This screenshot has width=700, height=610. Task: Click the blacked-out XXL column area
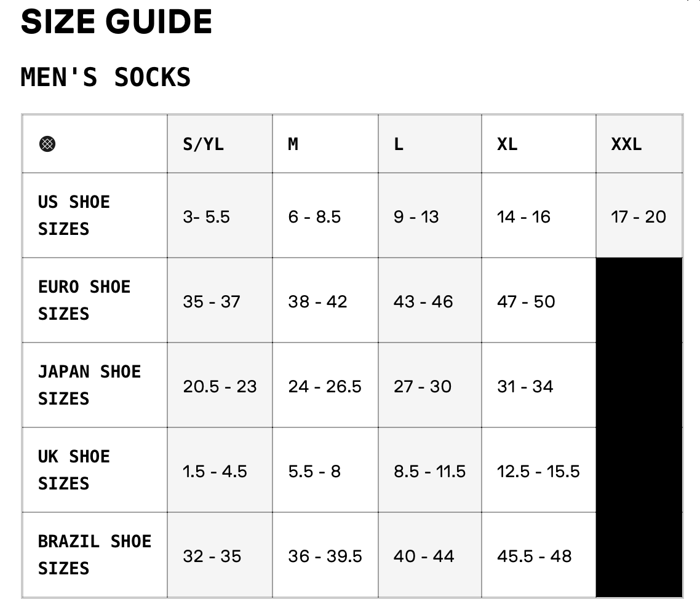tap(639, 427)
